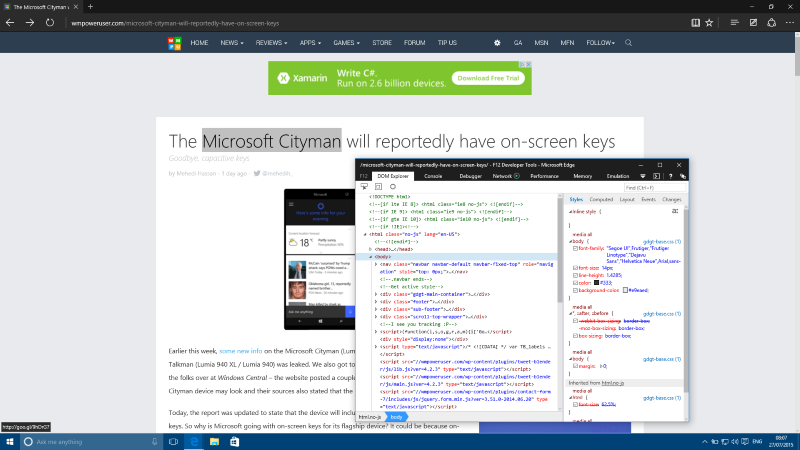The height and width of the screenshot is (450, 800).
Task: Collapse the body node in DOM tree
Action: coord(371,257)
